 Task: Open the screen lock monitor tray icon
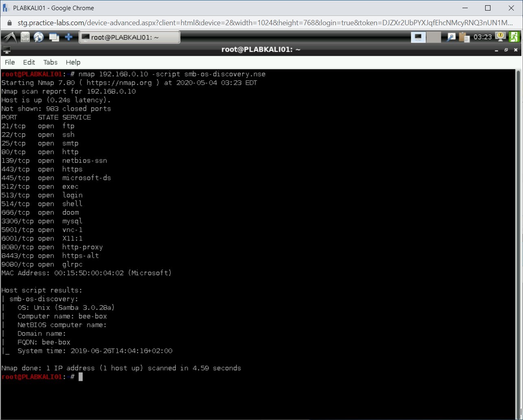click(x=500, y=37)
